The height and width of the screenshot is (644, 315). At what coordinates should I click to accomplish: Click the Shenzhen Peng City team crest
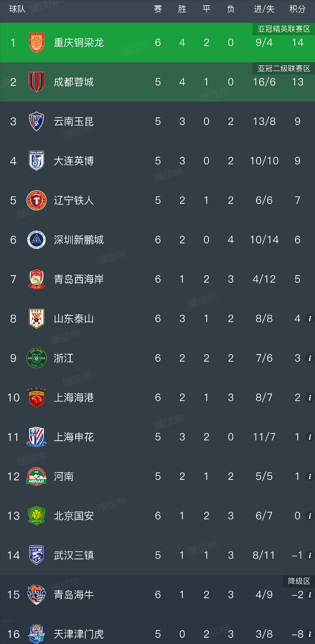coord(36,240)
